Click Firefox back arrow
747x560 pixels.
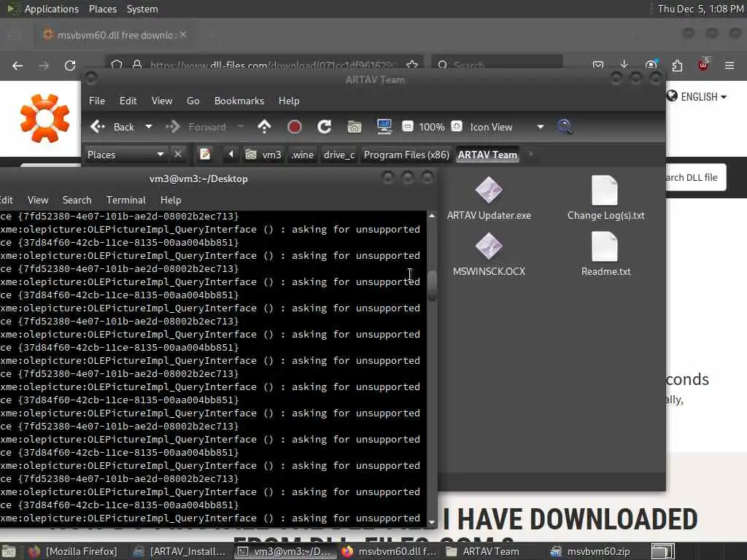[18, 66]
